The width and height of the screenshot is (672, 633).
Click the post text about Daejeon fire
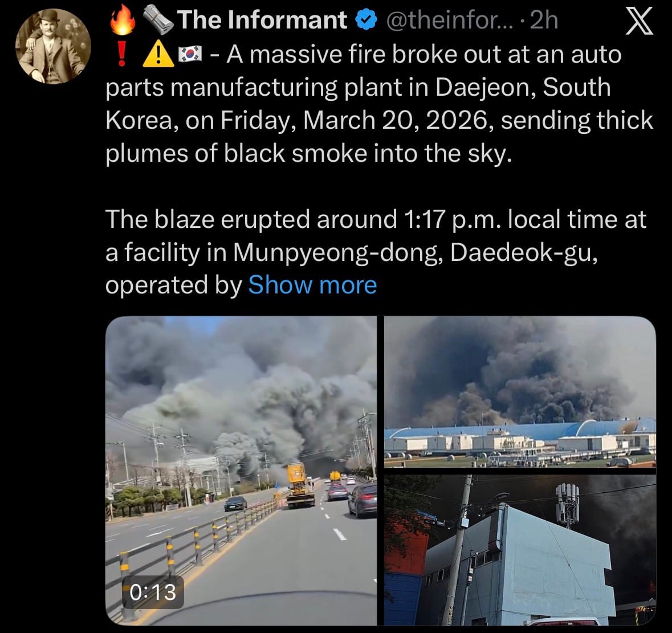pos(379,104)
